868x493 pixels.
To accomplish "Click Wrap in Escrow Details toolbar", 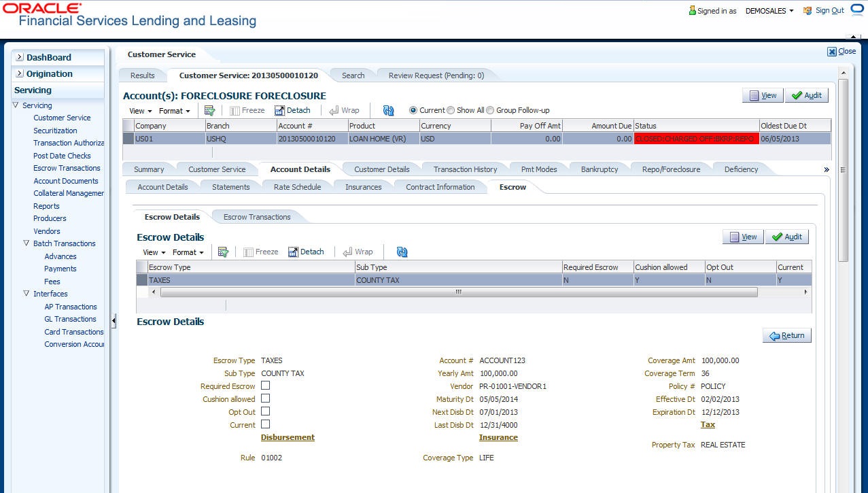I will (358, 252).
